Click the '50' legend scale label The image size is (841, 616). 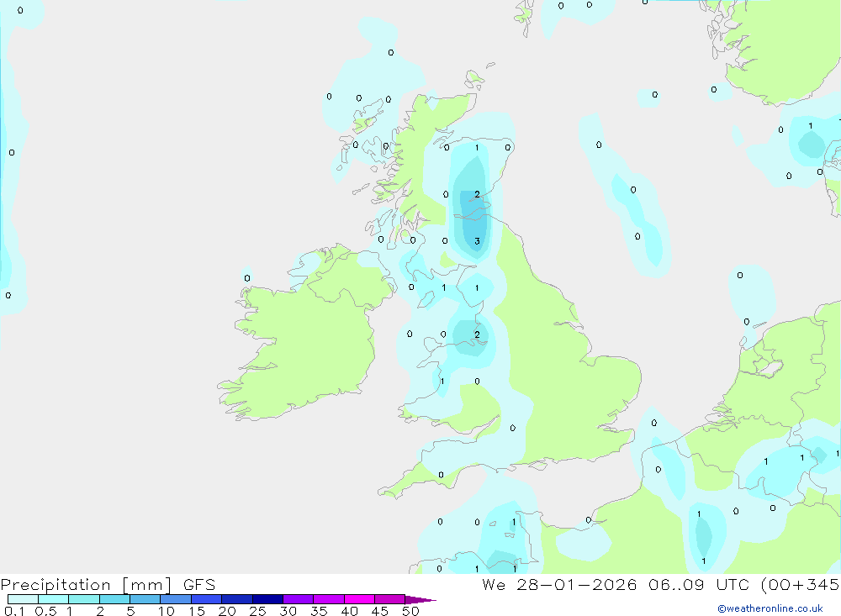[411, 611]
